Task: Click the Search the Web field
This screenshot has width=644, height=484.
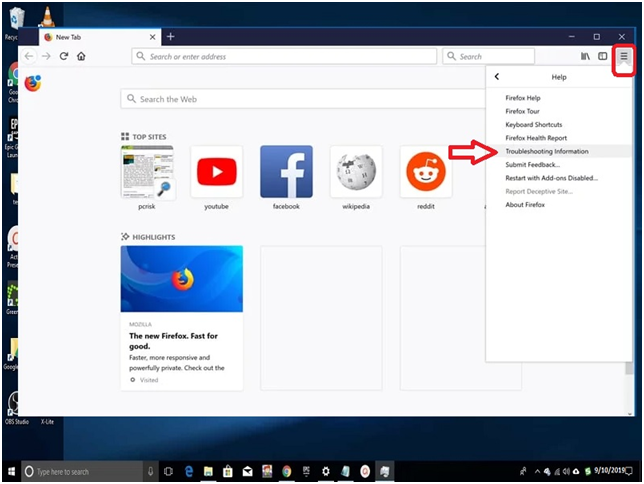Action: (x=303, y=99)
